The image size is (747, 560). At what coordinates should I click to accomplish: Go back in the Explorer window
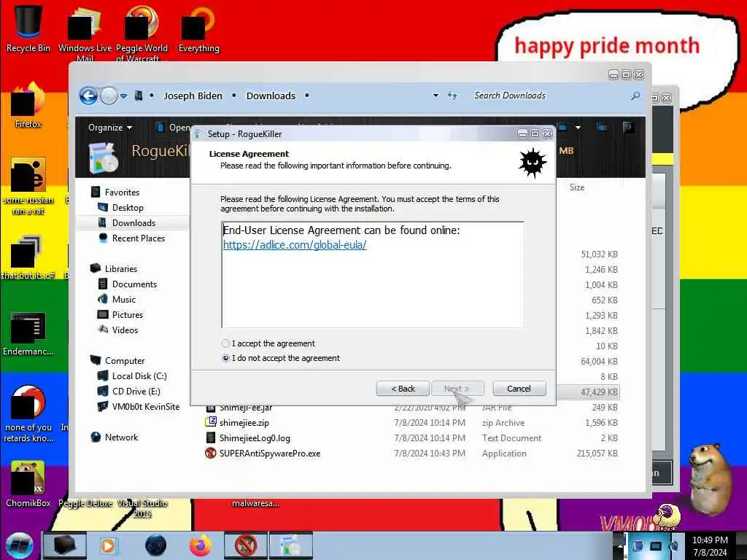click(x=88, y=96)
